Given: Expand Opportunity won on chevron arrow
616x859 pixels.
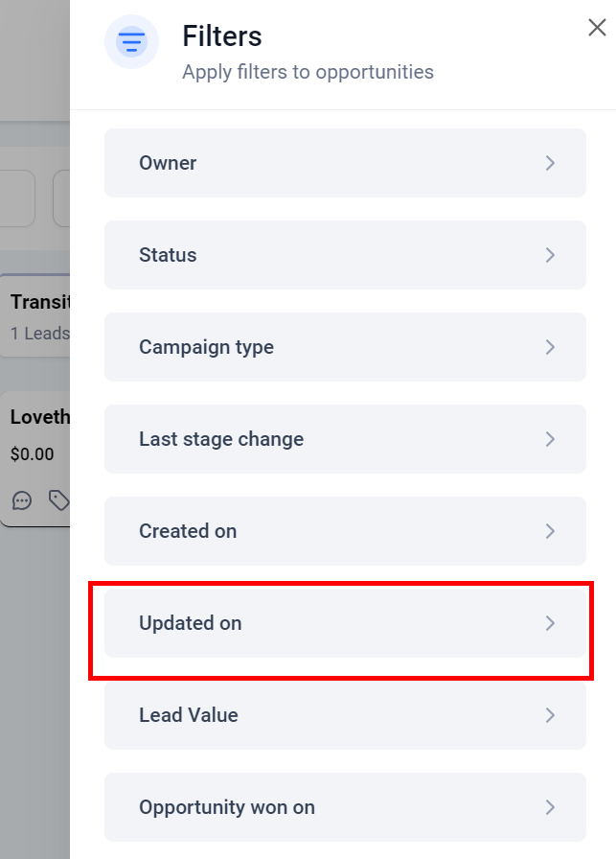Looking at the screenshot, I should 550,807.
